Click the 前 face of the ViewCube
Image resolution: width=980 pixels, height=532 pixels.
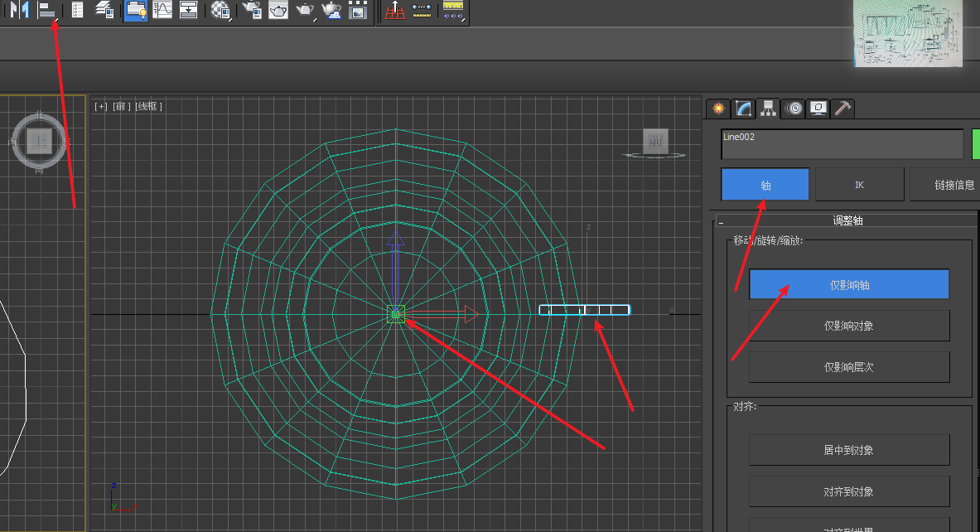(655, 141)
